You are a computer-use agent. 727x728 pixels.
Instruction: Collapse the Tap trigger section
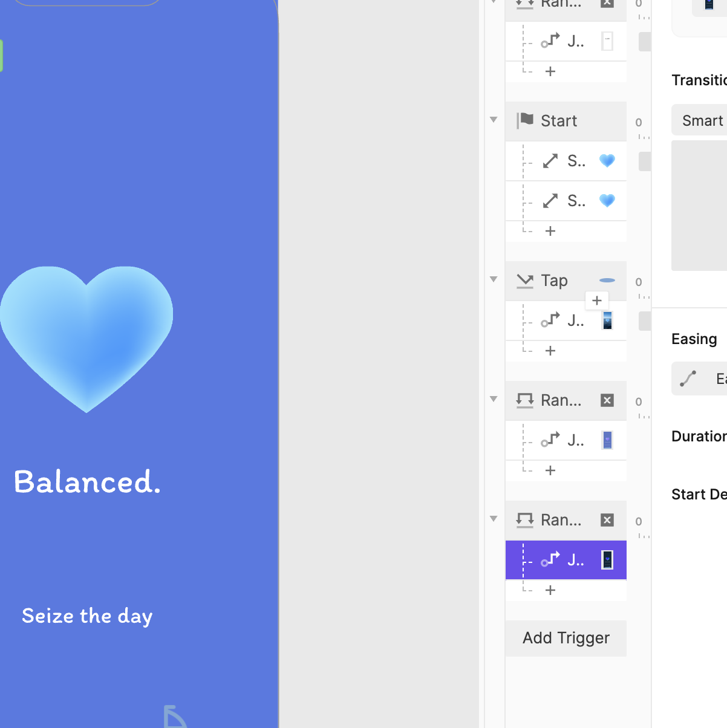(x=494, y=280)
